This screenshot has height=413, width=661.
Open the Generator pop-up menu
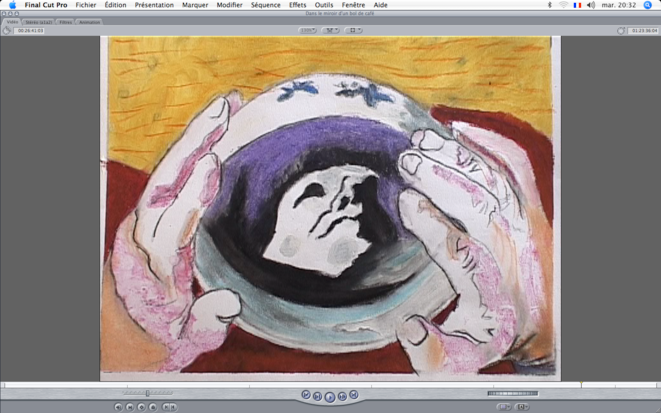pos(522,407)
